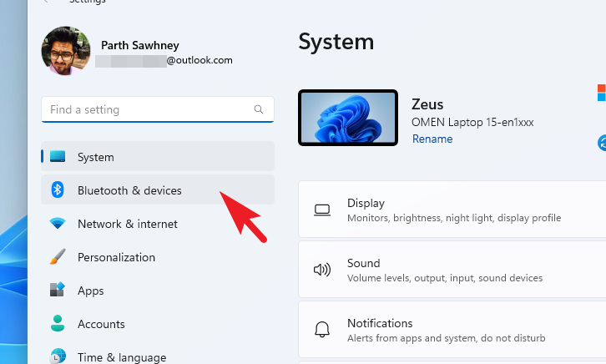Click the Notifications bell icon

[322, 330]
